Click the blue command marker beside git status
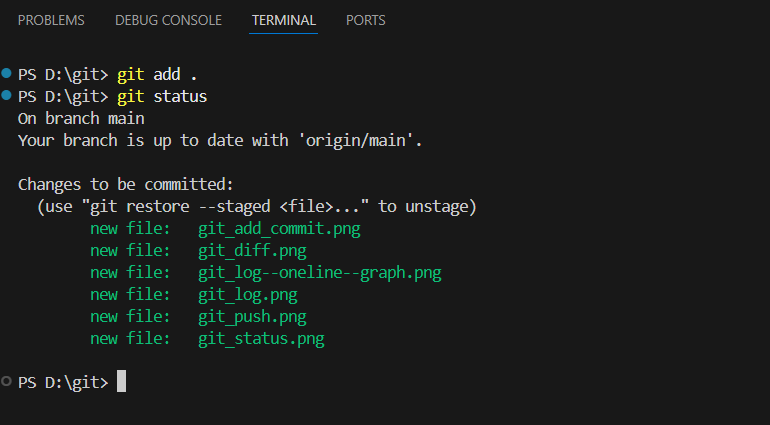 [7, 95]
